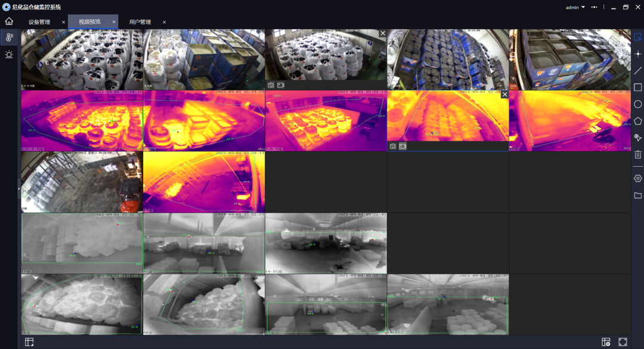Select the polygon drawing tool
This screenshot has height=349, width=644.
click(x=637, y=120)
